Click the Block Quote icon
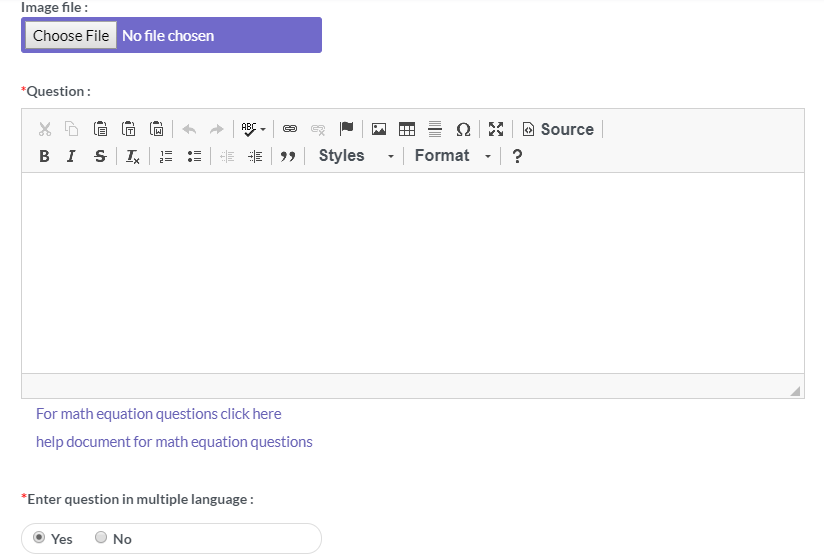824x555 pixels. pos(288,156)
